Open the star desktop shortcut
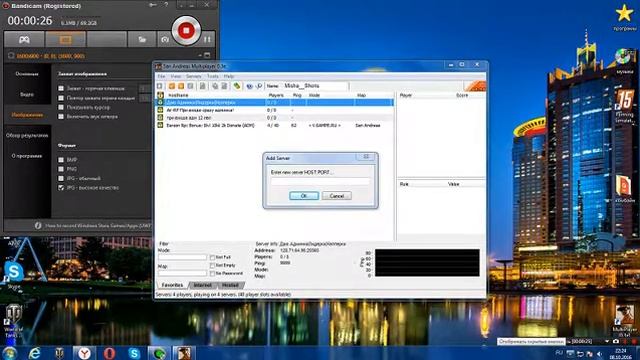The width and height of the screenshot is (640, 360). (624, 16)
